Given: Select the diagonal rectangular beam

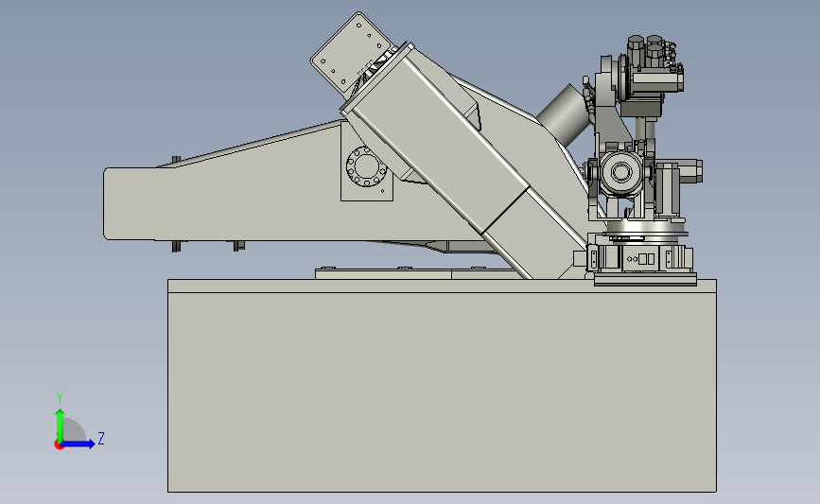Looking at the screenshot, I should [x=462, y=162].
